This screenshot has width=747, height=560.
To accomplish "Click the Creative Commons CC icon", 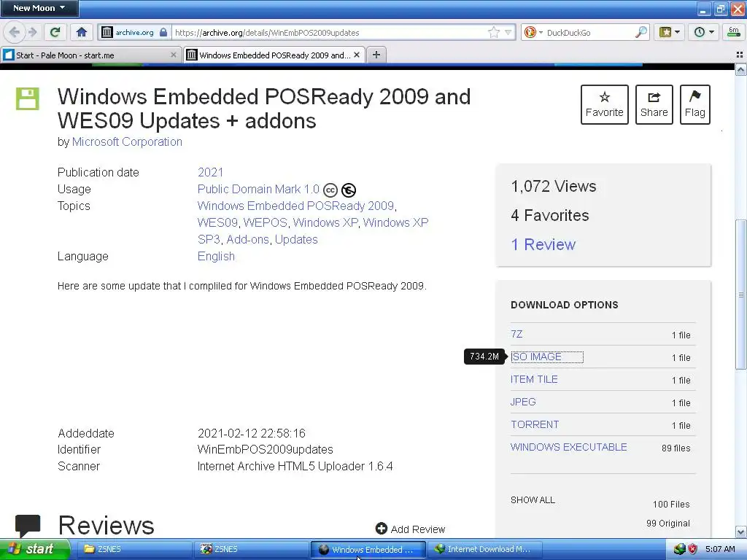I will click(330, 190).
